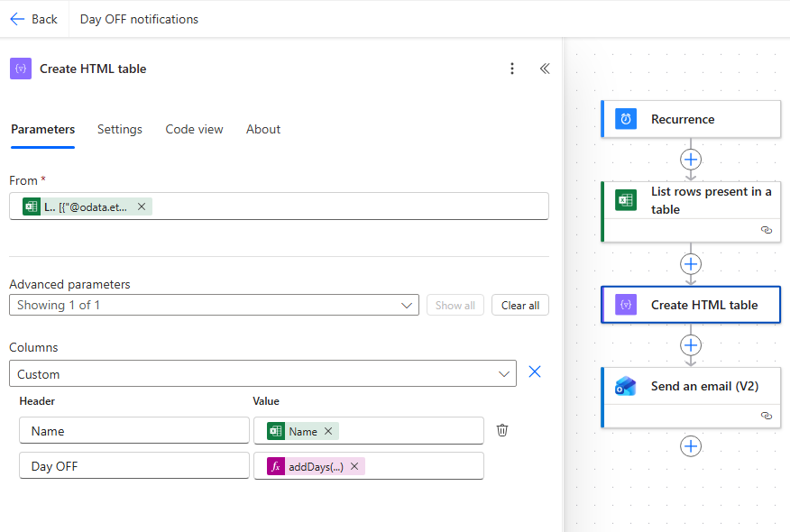
Task: Click connection link icon on Send an email card
Action: pyautogui.click(x=767, y=416)
